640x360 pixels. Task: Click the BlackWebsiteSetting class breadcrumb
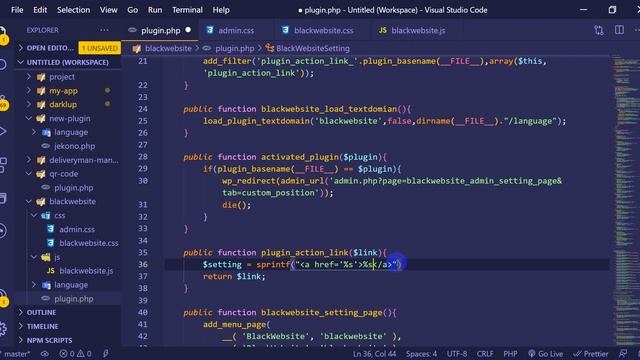tap(313, 48)
